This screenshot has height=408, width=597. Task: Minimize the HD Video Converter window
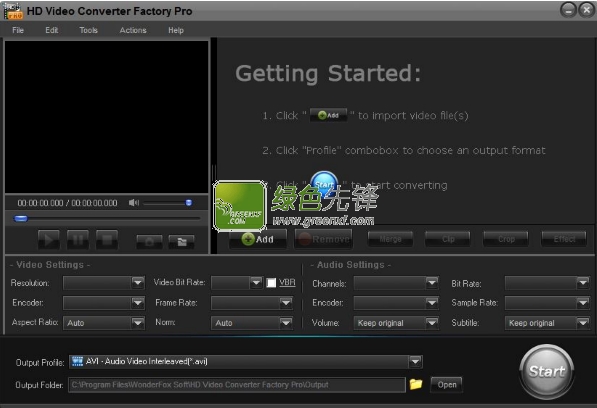pyautogui.click(x=568, y=10)
